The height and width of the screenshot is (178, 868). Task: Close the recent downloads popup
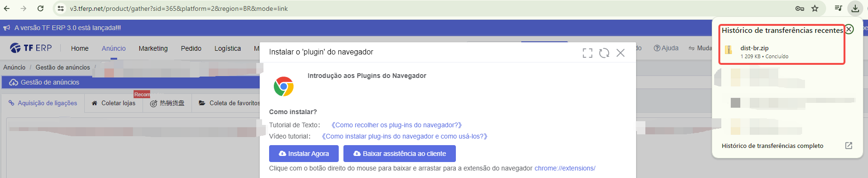click(x=849, y=29)
